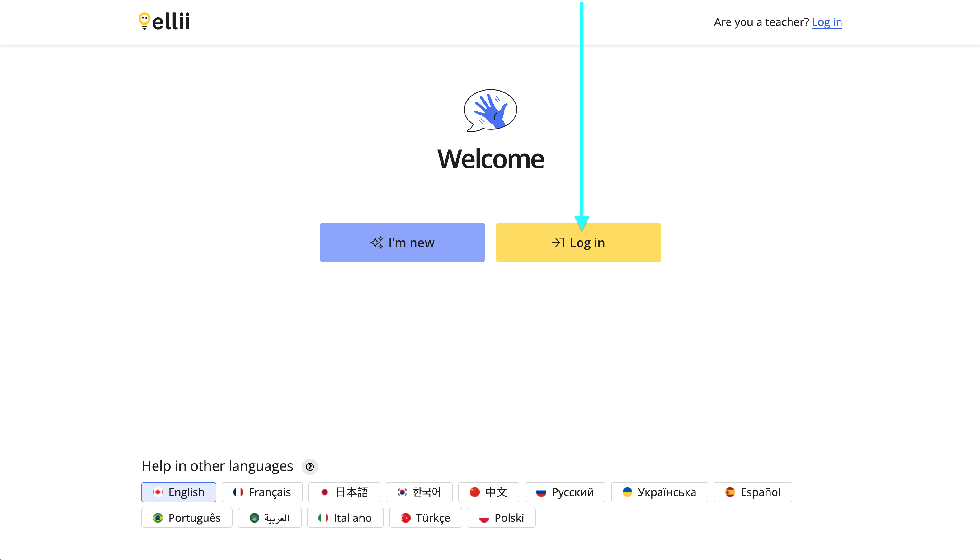Image resolution: width=980 pixels, height=560 pixels.
Task: Click the Ukraine flag icon
Action: [627, 492]
